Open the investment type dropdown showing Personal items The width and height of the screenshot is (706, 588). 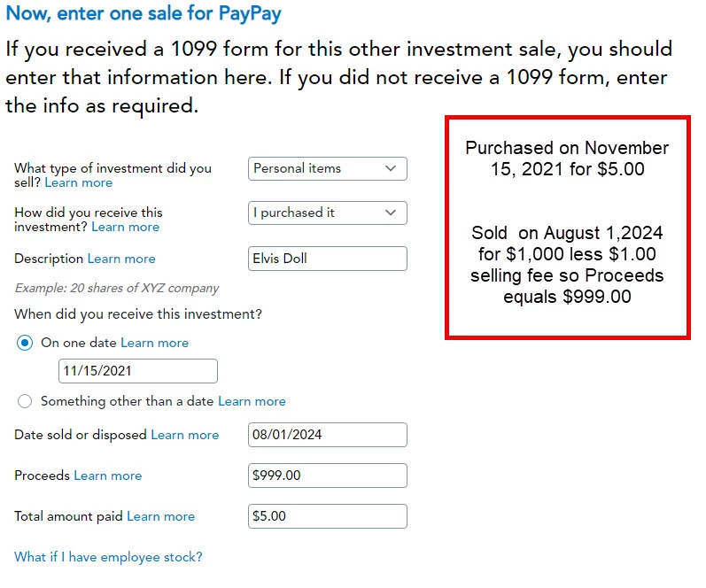tap(328, 168)
